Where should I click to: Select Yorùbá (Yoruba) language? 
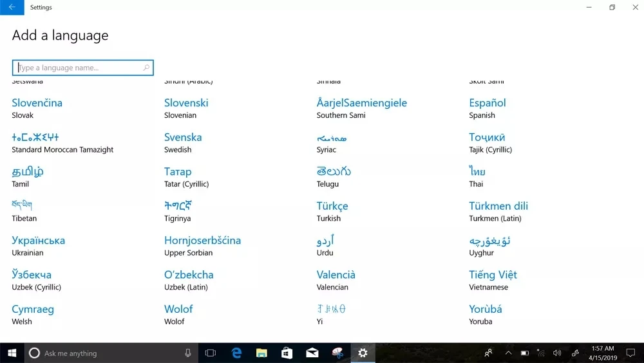click(486, 315)
